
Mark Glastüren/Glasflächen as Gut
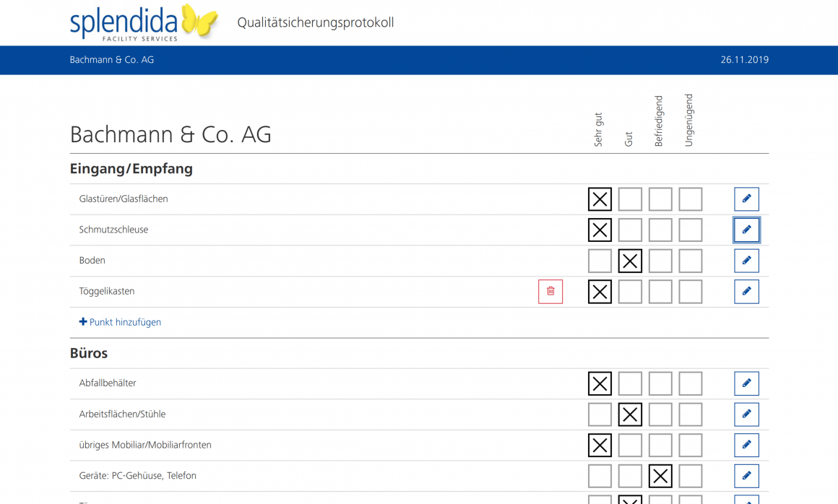tap(630, 199)
